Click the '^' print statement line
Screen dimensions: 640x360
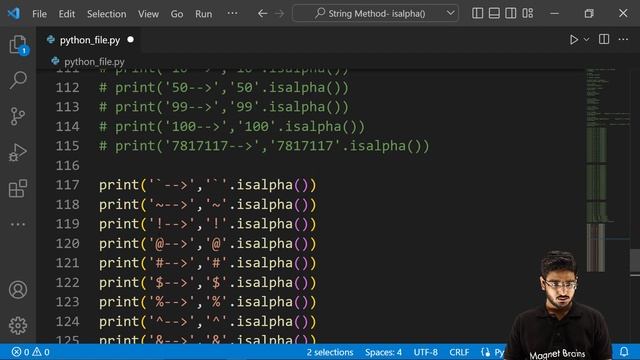[207, 322]
